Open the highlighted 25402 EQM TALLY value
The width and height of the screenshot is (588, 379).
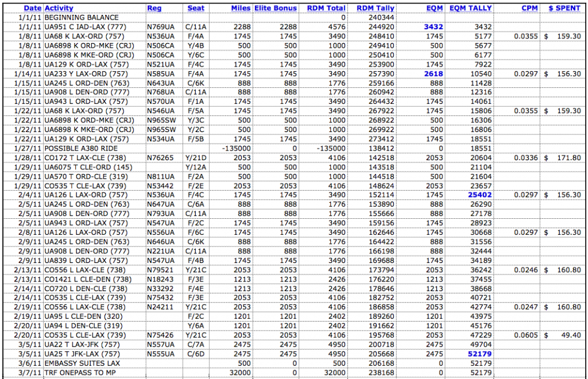[479, 194]
